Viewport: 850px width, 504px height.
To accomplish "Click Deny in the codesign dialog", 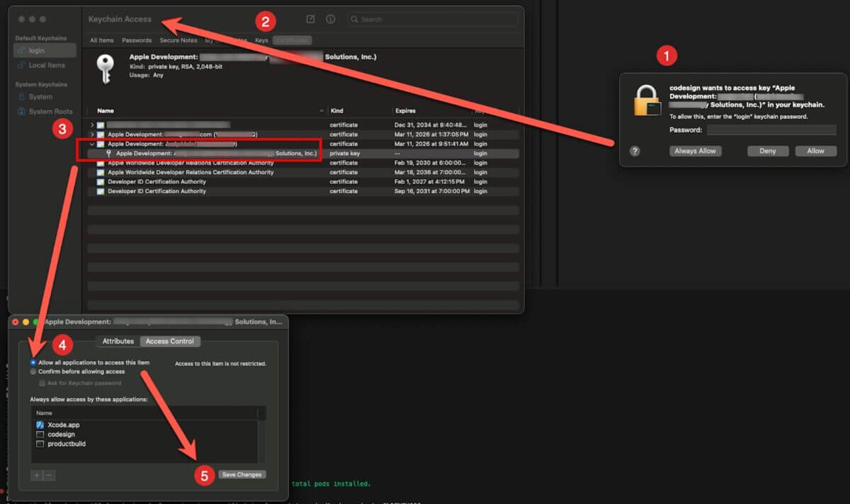I will click(768, 151).
